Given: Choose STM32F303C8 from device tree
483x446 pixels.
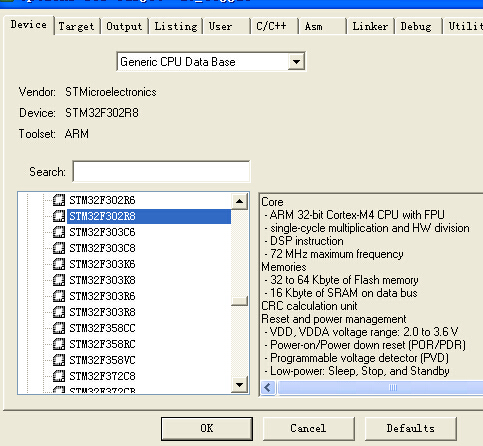Looking at the screenshot, I should (102, 248).
